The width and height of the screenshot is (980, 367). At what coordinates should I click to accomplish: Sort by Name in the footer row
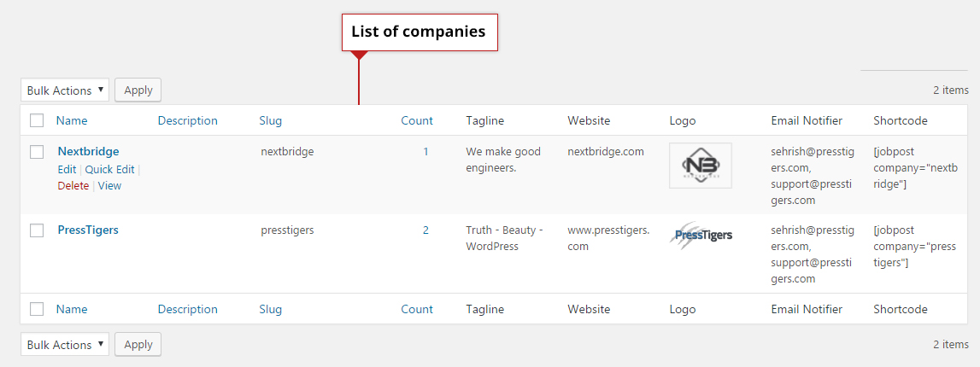point(72,309)
